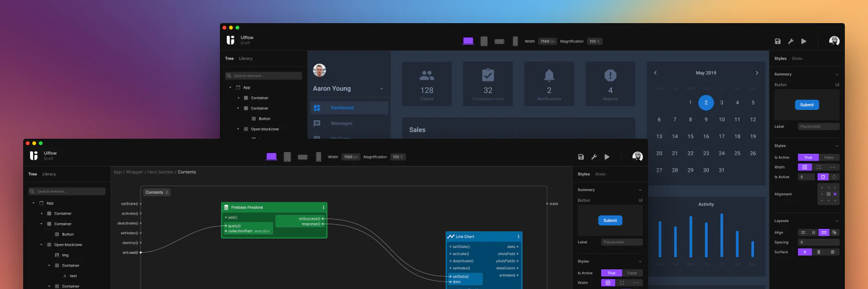The height and width of the screenshot is (289, 868).
Task: Set Is Active to False in front window
Action: (632, 273)
